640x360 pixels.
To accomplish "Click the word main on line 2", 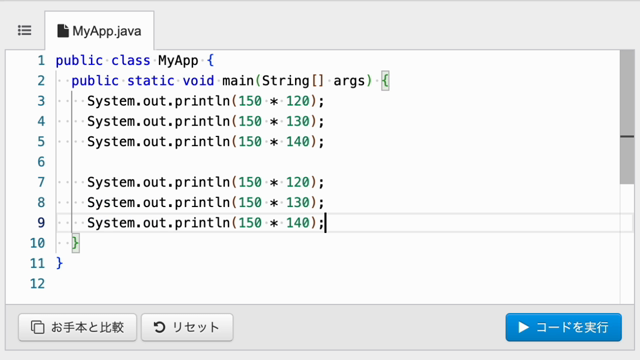I will [238, 81].
